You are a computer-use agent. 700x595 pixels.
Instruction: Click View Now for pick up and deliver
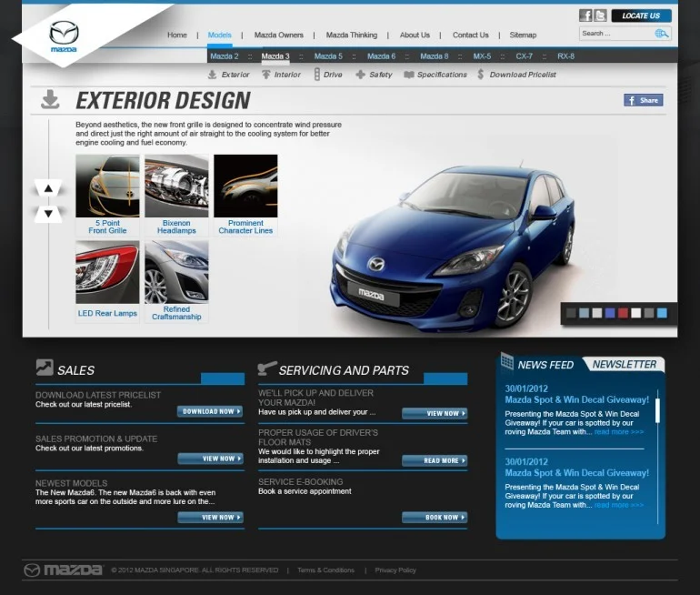(435, 413)
